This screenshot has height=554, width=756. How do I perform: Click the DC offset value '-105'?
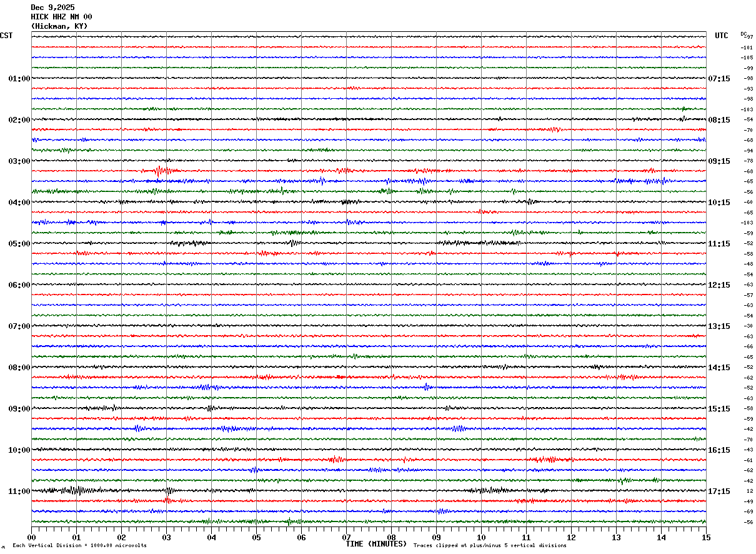747,58
